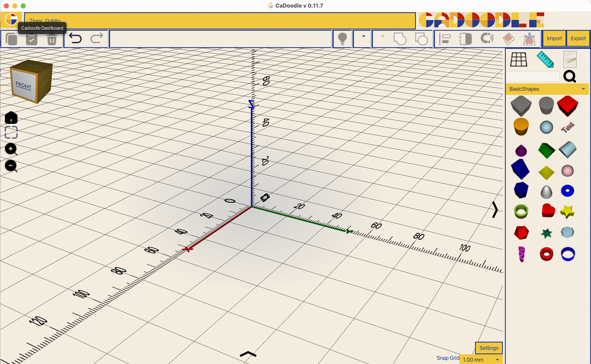The height and width of the screenshot is (364, 591).
Task: Redo the last action
Action: 97,39
